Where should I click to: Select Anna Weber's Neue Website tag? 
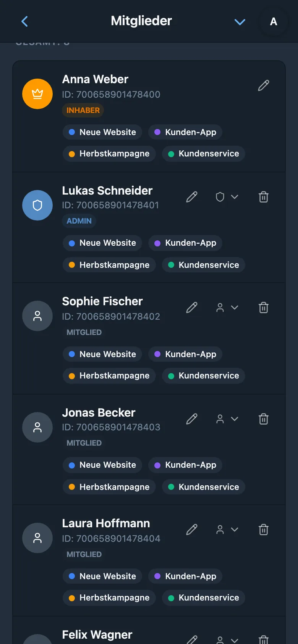(x=102, y=132)
